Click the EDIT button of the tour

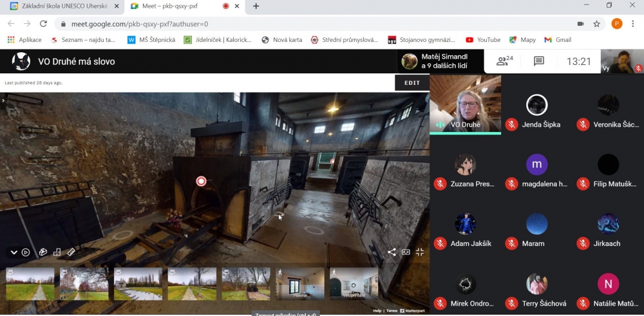coord(412,83)
